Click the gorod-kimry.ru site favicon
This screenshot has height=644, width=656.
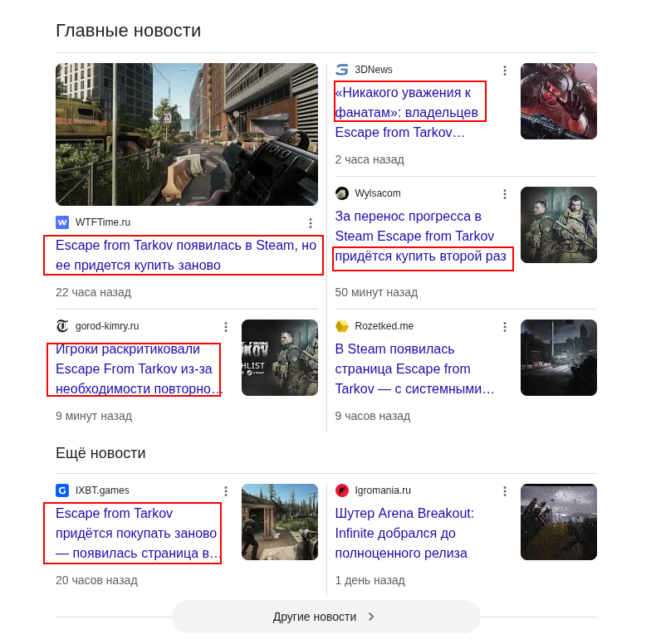(62, 326)
